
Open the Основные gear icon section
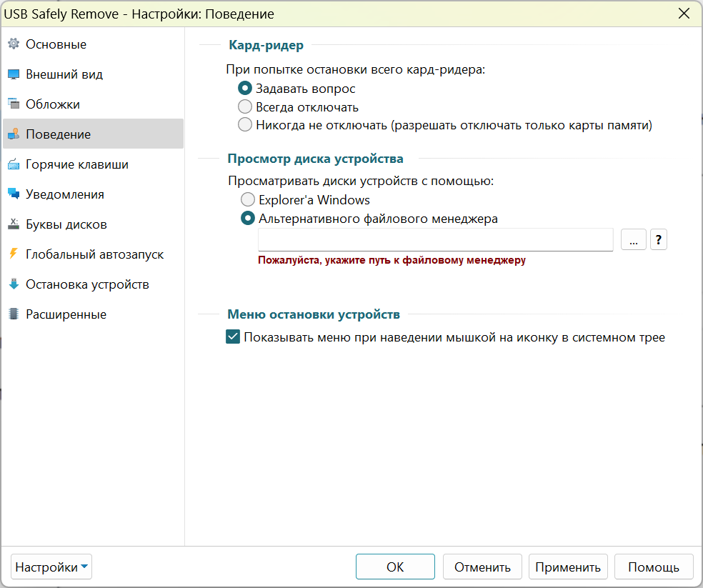(14, 44)
